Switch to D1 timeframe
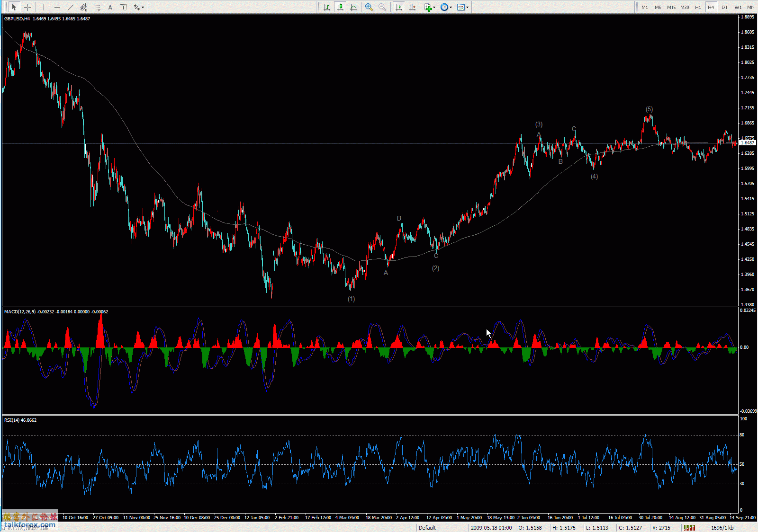This screenshot has height=532, width=758. [x=724, y=7]
